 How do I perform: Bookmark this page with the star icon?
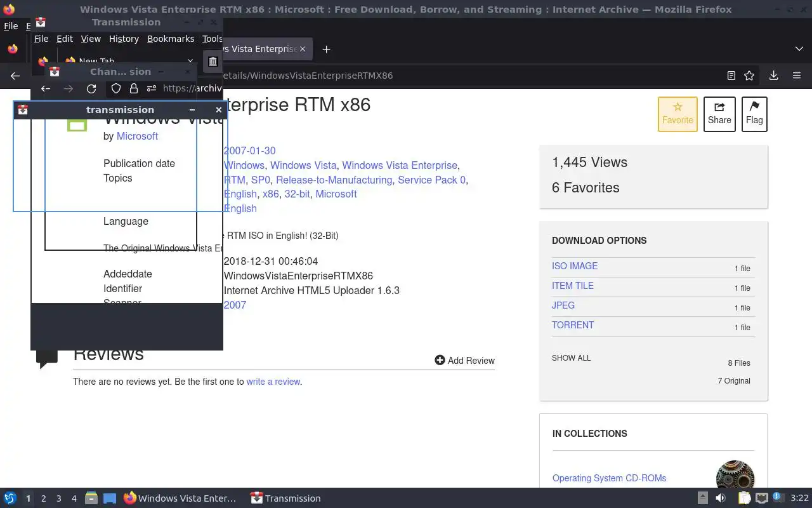[749, 76]
